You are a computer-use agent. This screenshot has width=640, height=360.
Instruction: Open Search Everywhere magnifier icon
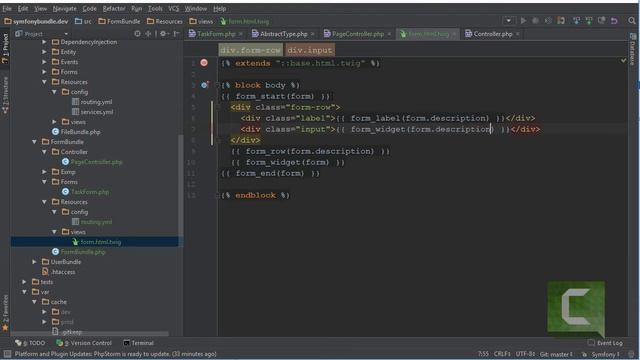point(632,21)
